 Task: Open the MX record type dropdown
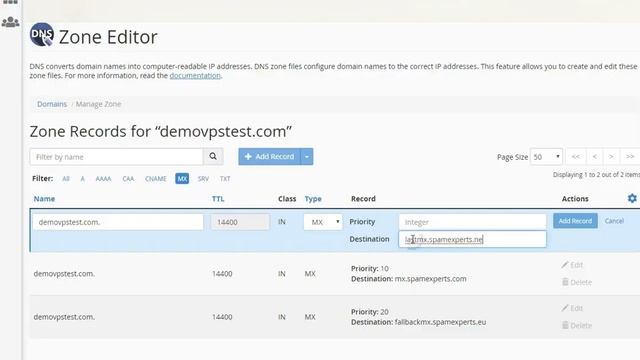[x=323, y=222]
